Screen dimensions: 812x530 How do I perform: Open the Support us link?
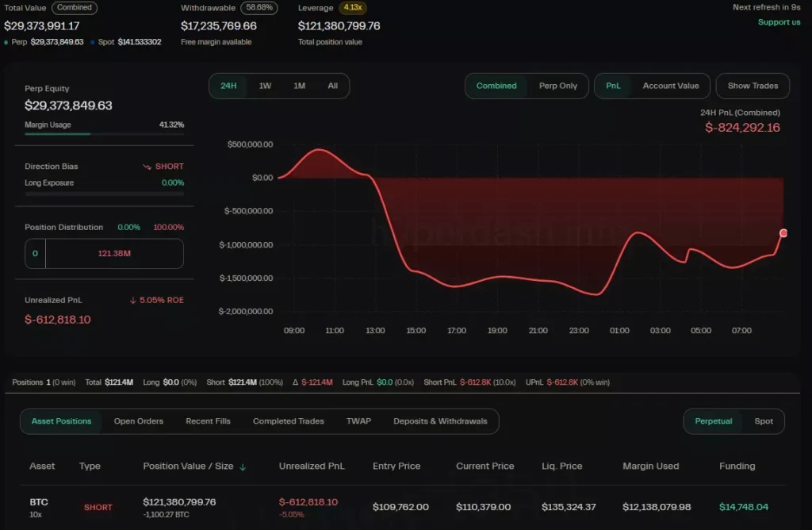(x=779, y=22)
